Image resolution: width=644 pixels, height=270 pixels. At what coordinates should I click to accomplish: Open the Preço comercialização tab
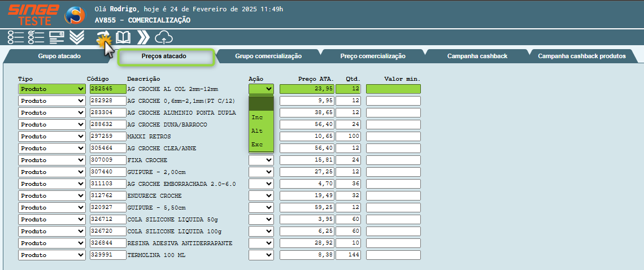tap(373, 56)
